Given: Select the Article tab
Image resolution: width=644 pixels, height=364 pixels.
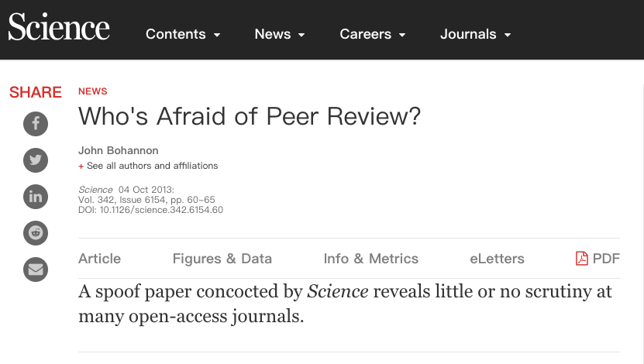Looking at the screenshot, I should [99, 259].
